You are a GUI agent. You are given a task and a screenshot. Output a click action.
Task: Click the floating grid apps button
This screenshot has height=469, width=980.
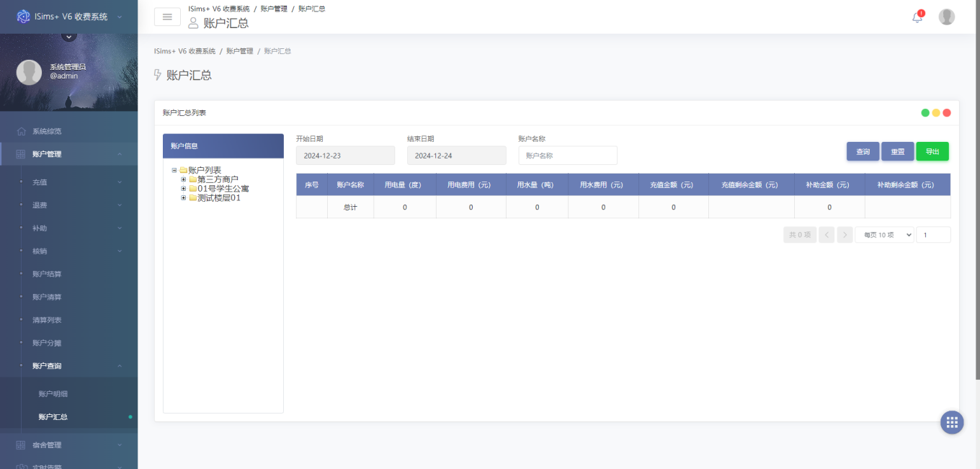tap(952, 422)
